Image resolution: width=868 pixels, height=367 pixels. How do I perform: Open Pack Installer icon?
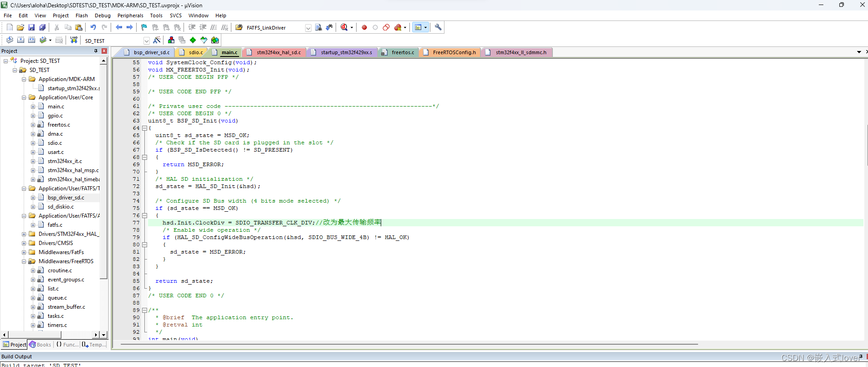click(215, 40)
